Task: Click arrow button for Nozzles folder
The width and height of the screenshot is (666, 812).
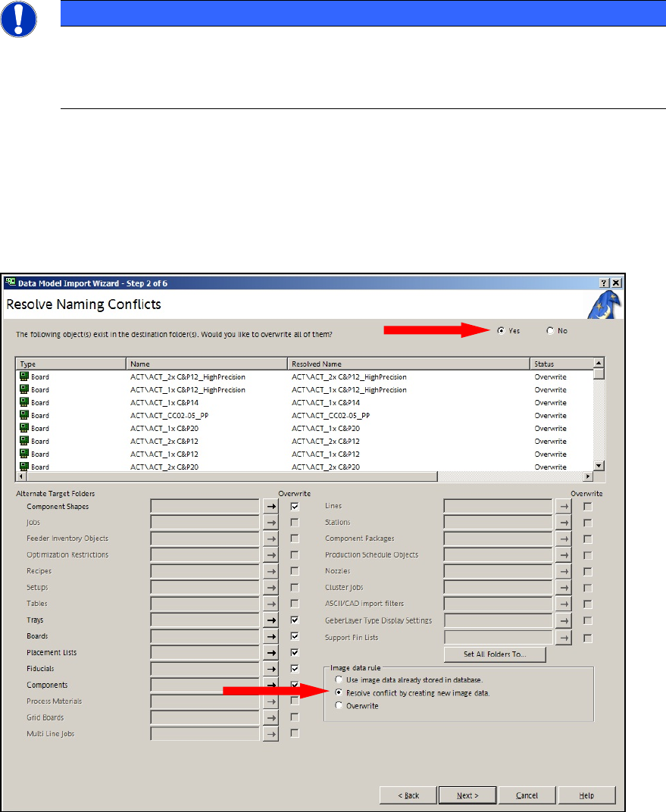Action: pyautogui.click(x=564, y=571)
